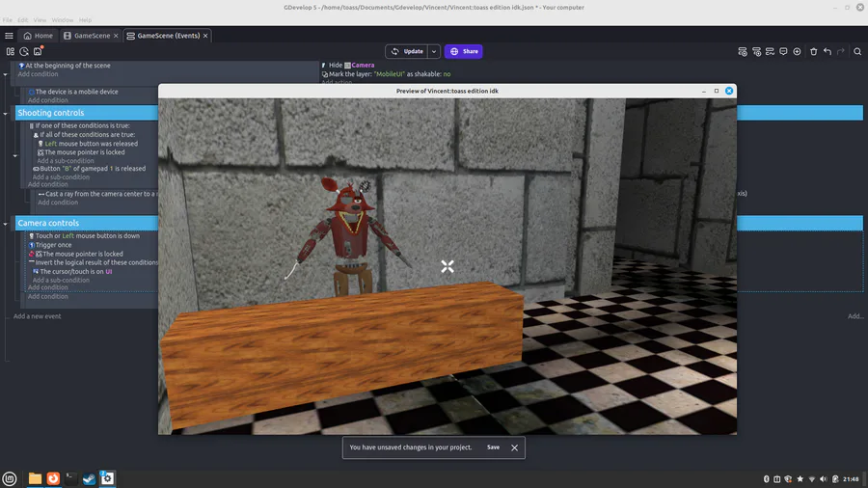Collapse the shooting conditions sub-event arrow

coord(14,155)
